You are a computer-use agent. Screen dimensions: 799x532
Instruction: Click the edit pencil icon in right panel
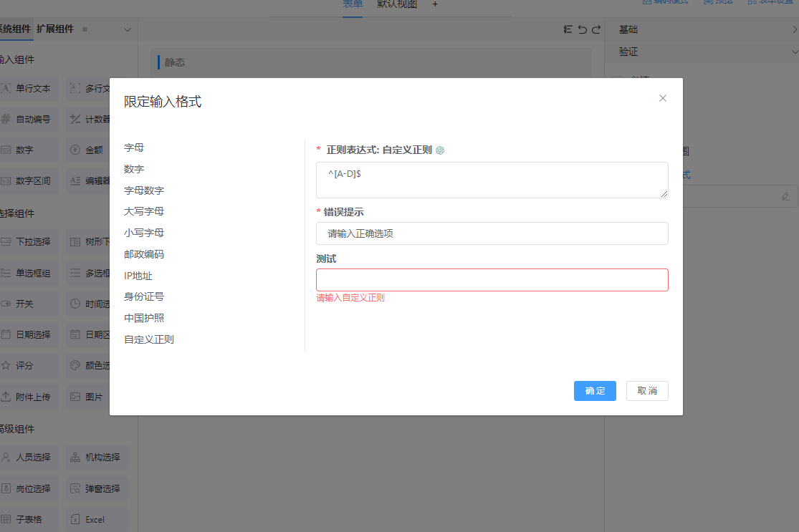tap(786, 195)
